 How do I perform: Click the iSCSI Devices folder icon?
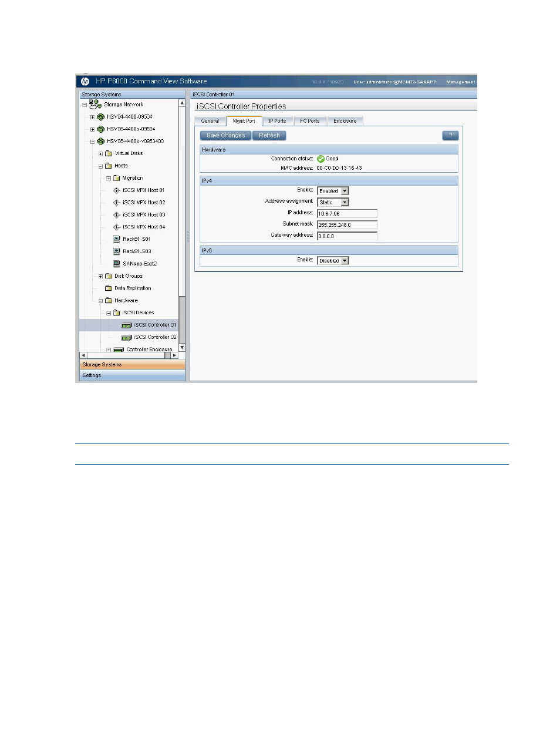tap(116, 313)
